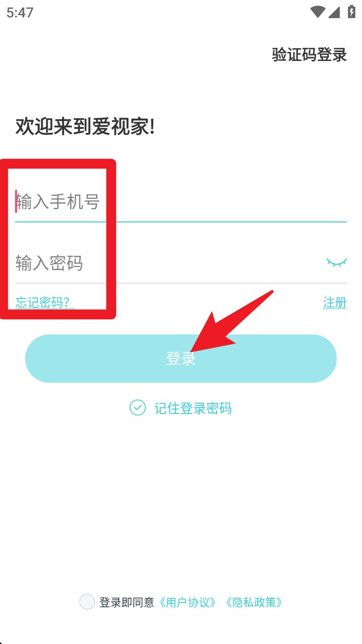The image size is (362, 644).
Task: Tap the battery charging status icon
Action: click(352, 11)
